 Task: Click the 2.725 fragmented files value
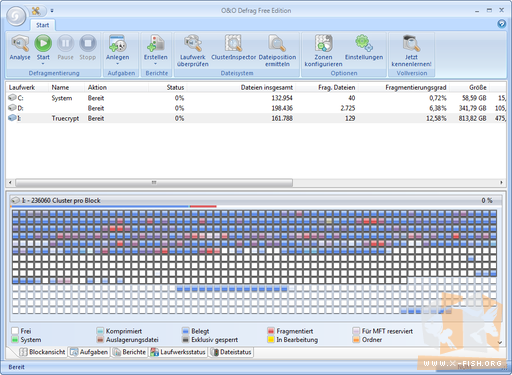(348, 108)
